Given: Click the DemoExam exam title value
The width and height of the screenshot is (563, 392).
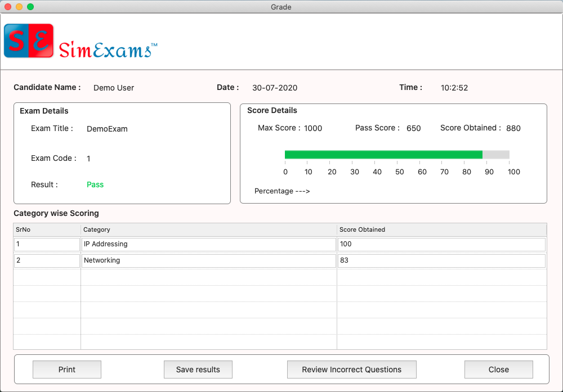Looking at the screenshot, I should coord(107,129).
